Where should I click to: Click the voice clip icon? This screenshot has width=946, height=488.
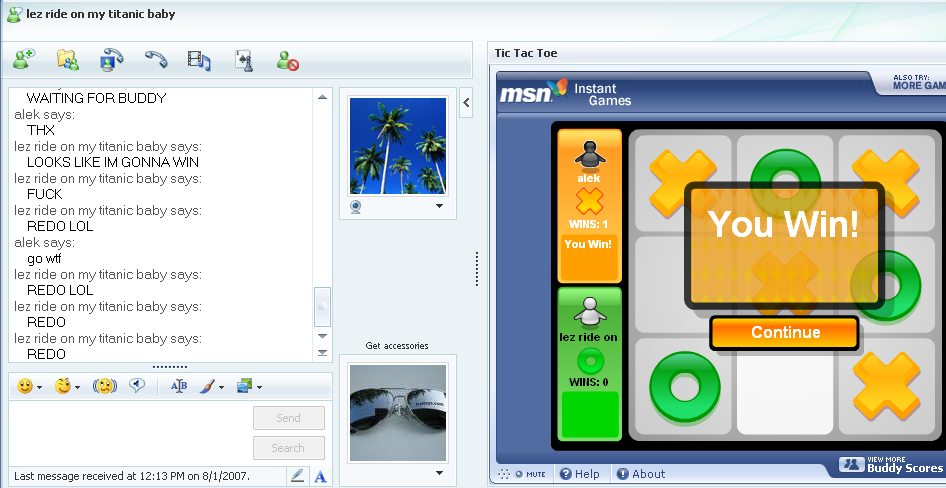[x=138, y=385]
